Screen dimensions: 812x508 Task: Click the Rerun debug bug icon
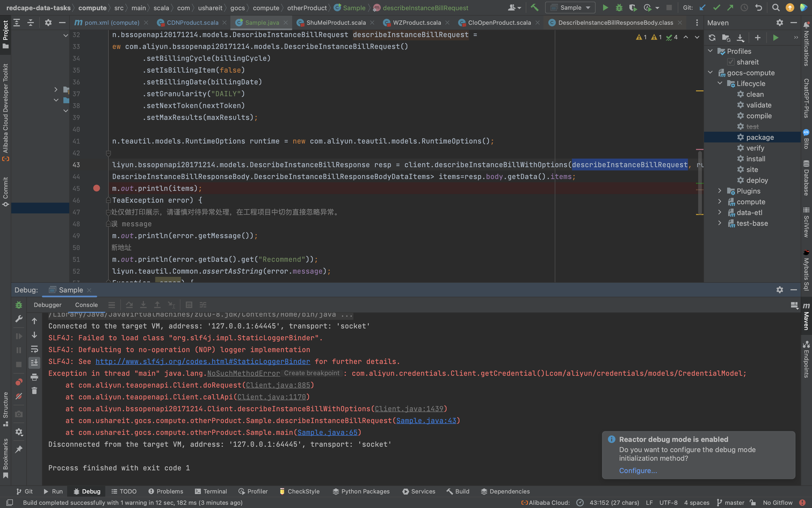19,305
